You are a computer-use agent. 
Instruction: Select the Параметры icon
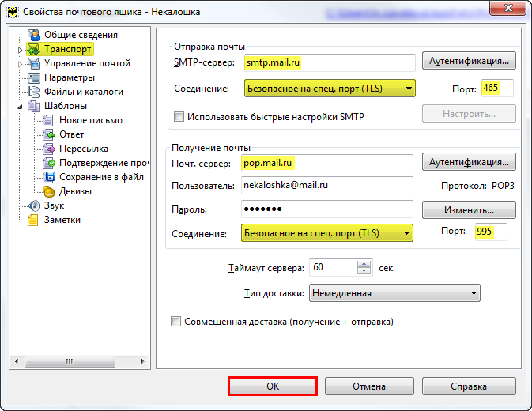click(33, 77)
